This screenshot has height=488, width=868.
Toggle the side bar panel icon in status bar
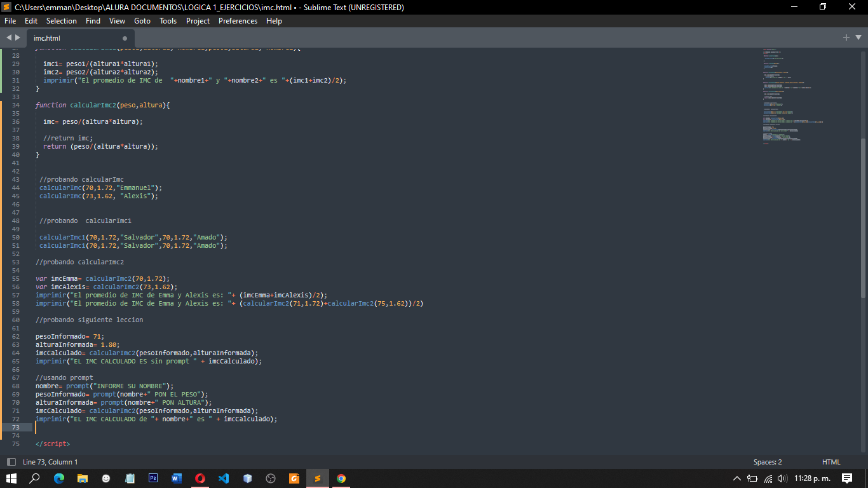(x=11, y=462)
